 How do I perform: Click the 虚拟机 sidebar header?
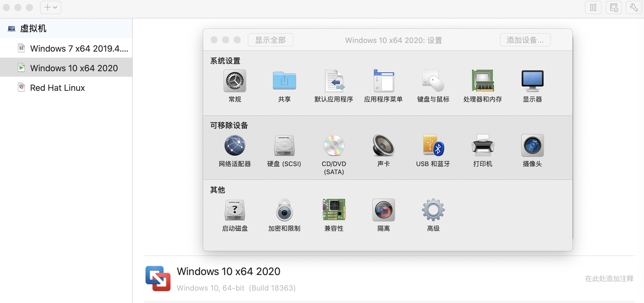(x=66, y=29)
